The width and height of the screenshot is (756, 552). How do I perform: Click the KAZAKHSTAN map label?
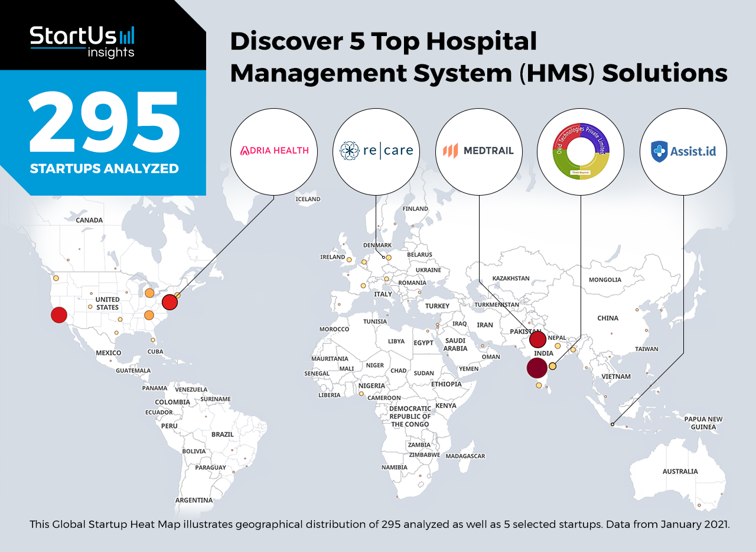click(511, 278)
